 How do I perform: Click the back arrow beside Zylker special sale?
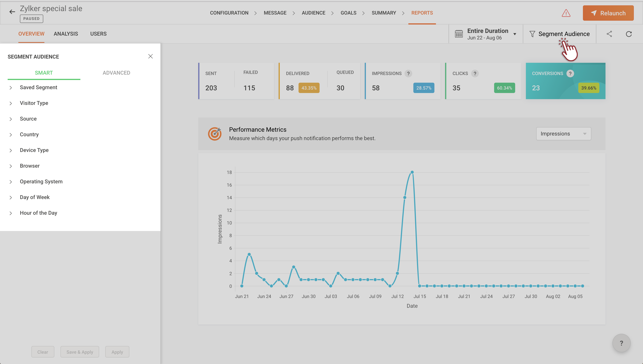(x=12, y=12)
